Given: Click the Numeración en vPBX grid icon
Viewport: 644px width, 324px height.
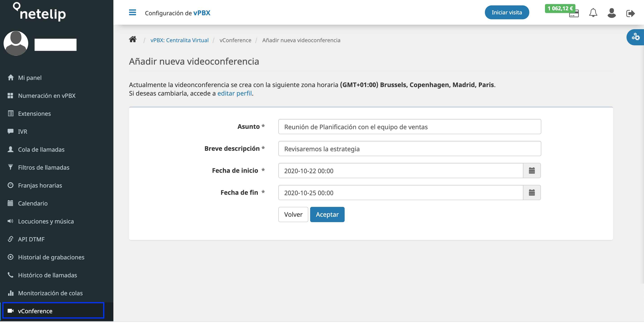Looking at the screenshot, I should pos(10,95).
